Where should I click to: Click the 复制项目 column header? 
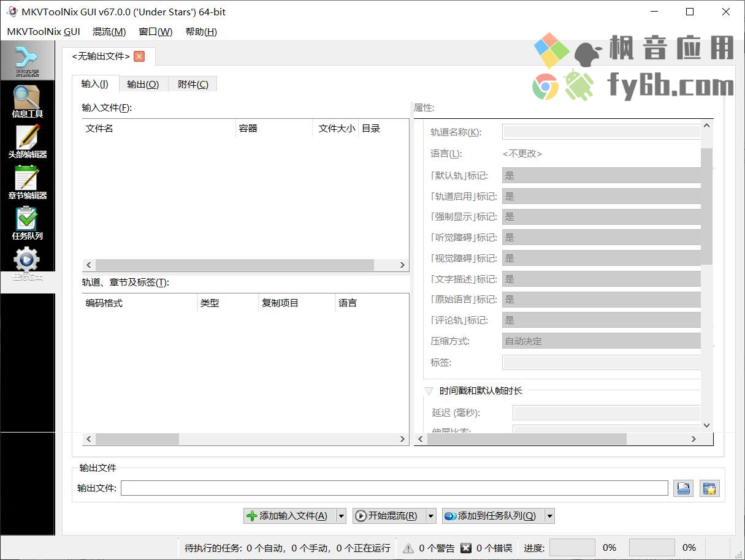[297, 303]
